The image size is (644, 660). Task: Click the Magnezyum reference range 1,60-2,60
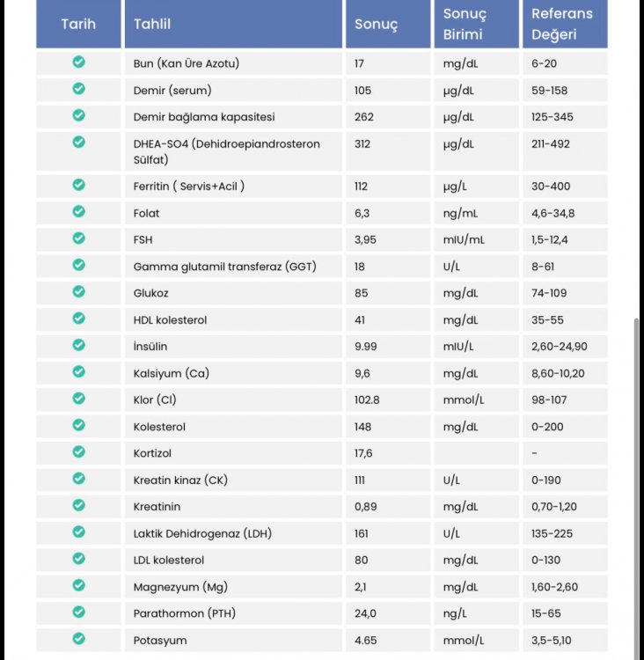pyautogui.click(x=556, y=587)
